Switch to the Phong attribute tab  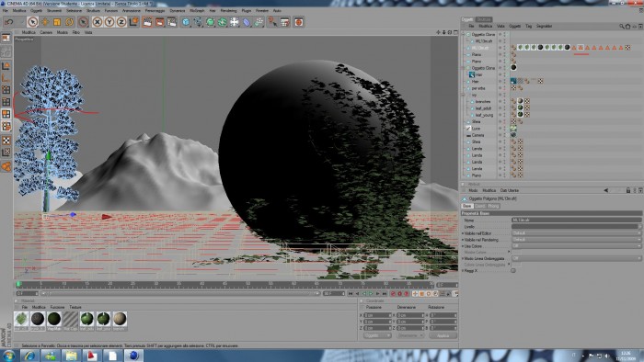pyautogui.click(x=493, y=206)
